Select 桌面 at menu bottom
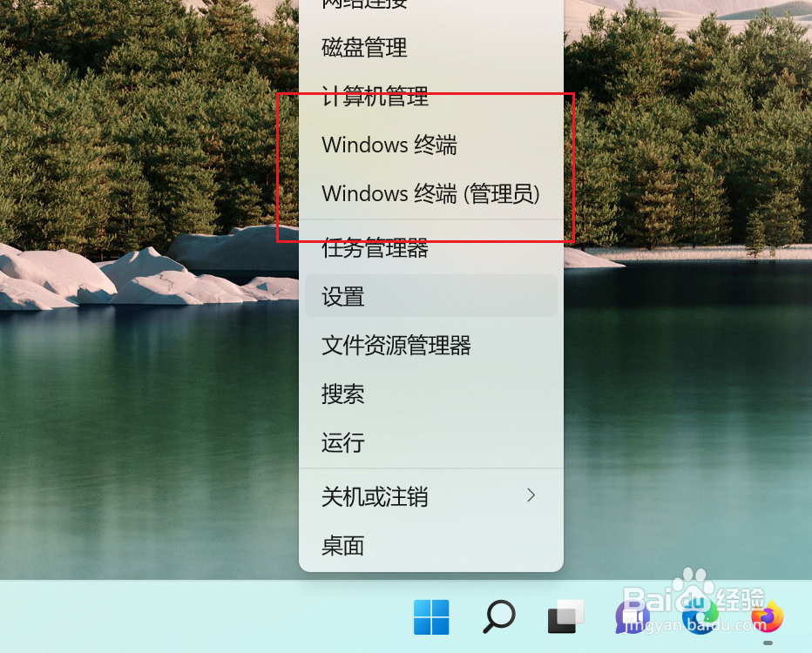812x653 pixels. tap(342, 546)
